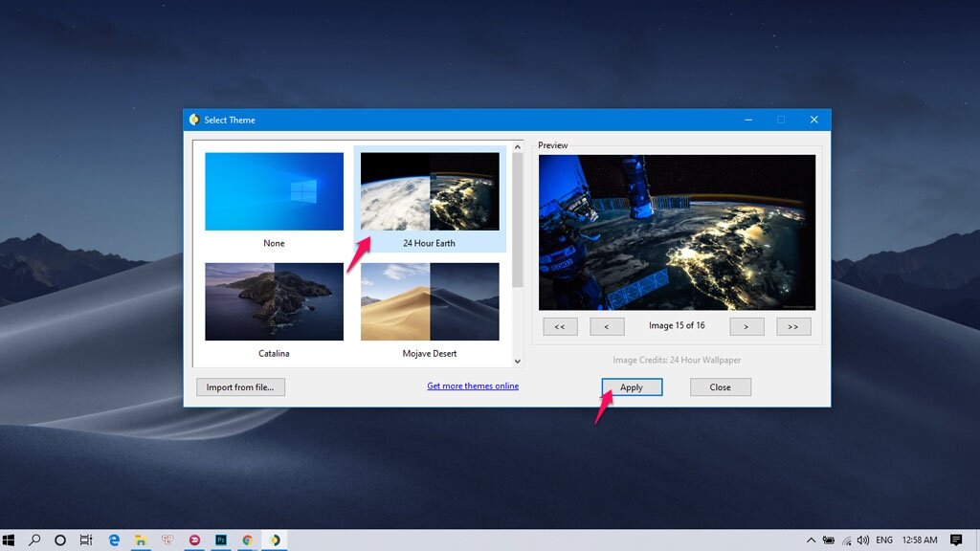Open the pinned app left of red icon

pyautogui.click(x=167, y=540)
